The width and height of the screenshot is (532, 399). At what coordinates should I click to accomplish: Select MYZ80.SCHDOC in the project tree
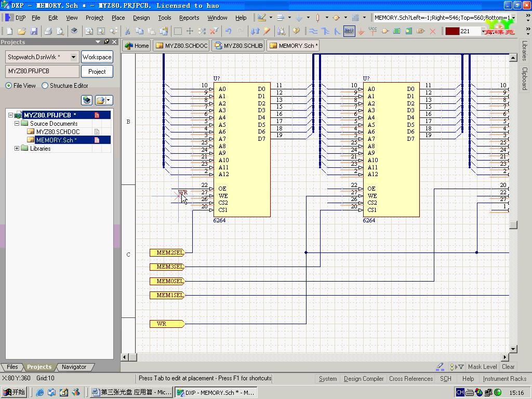[x=58, y=131]
